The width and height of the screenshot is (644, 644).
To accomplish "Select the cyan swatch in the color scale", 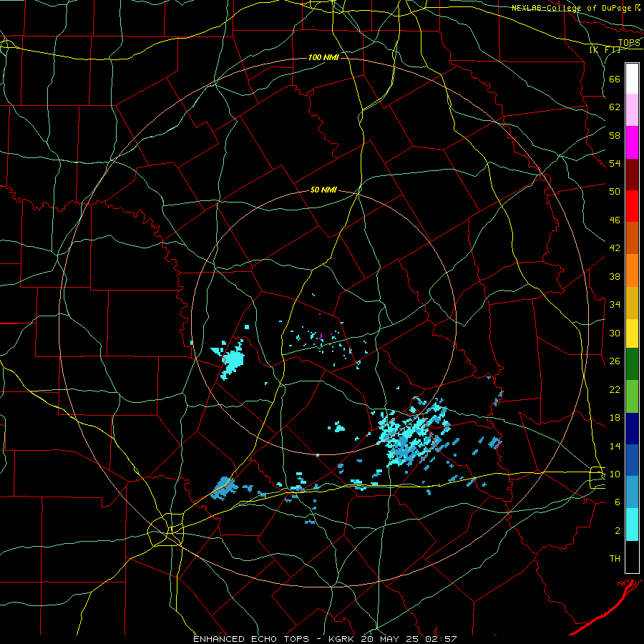I will (x=632, y=525).
